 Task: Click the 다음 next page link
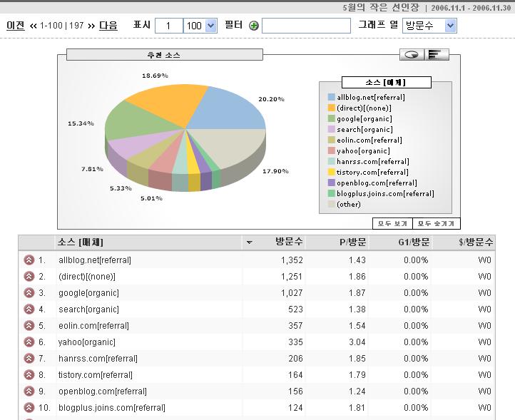click(x=108, y=25)
